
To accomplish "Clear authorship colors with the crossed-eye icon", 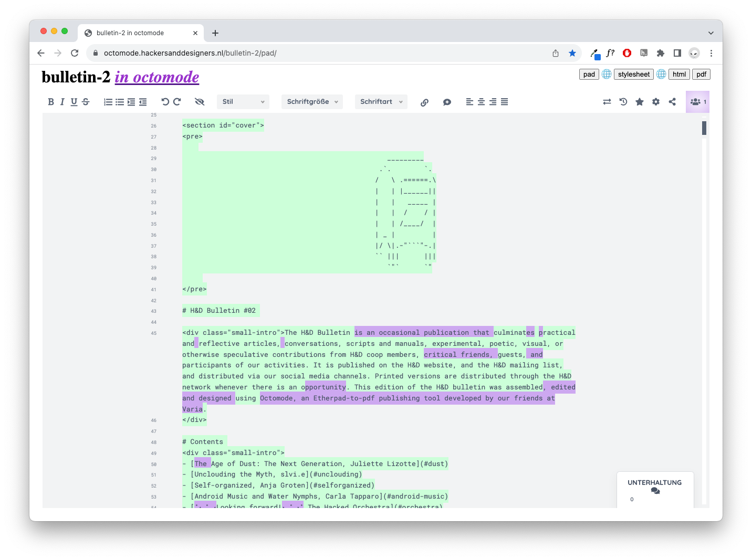I will pos(199,102).
